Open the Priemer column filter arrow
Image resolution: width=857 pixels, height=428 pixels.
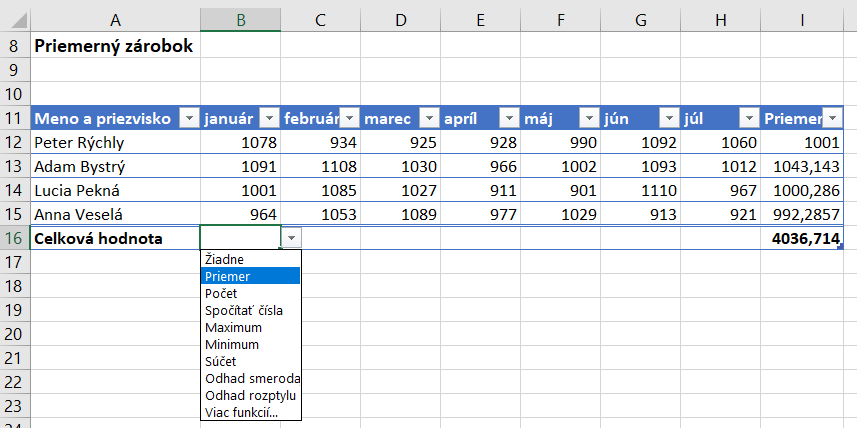830,118
